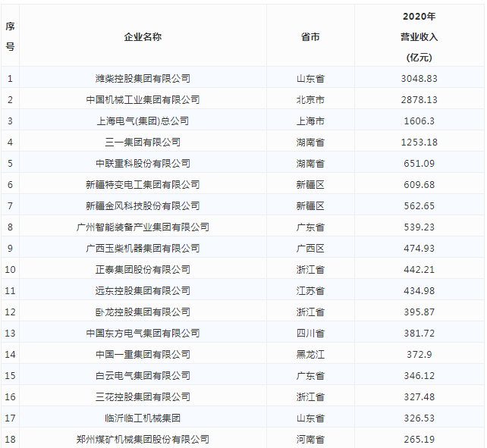The width and height of the screenshot is (487, 448).
Task: Select the cell 上海电气(集团)总公司
Action: pos(143,121)
